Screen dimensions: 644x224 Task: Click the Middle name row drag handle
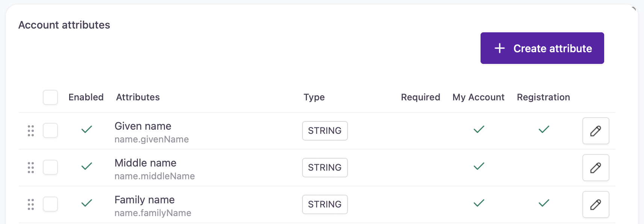[31, 168]
